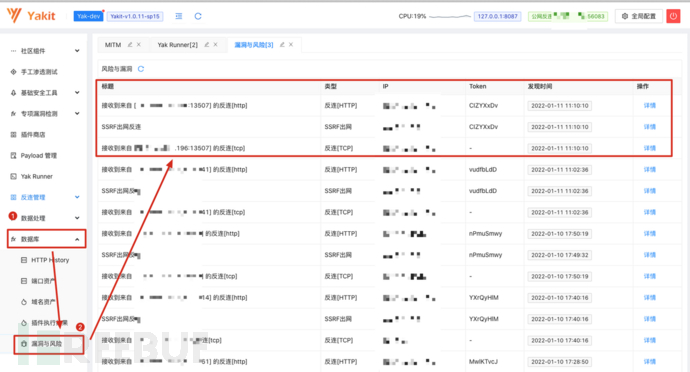This screenshot has height=372, width=690.
Task: Open Payload 管理 in the sidebar
Action: [39, 155]
